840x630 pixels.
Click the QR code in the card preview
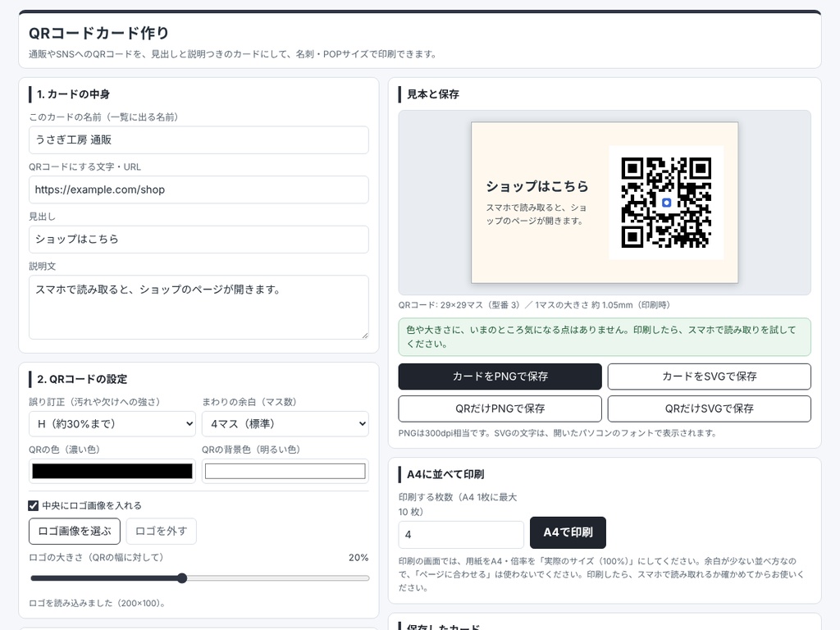666,203
